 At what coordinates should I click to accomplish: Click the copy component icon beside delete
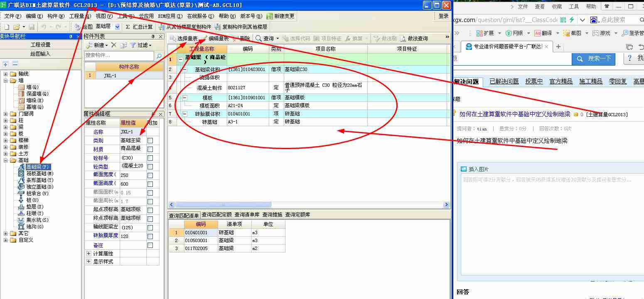click(123, 45)
